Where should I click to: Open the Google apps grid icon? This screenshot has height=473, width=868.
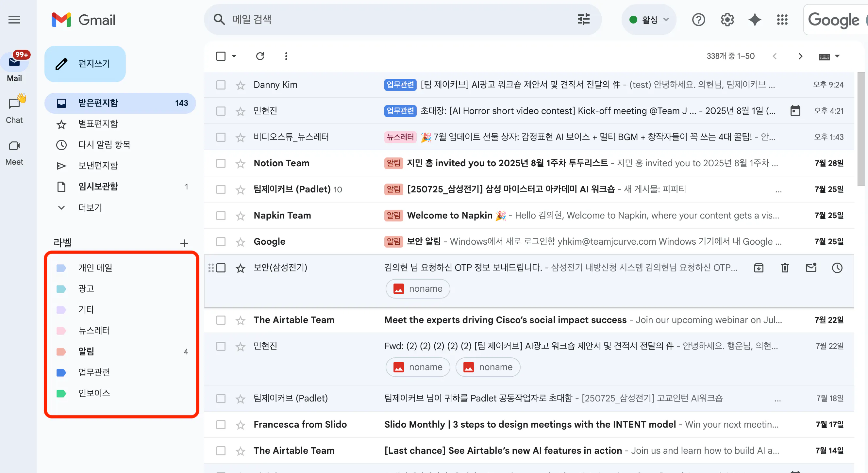[782, 20]
